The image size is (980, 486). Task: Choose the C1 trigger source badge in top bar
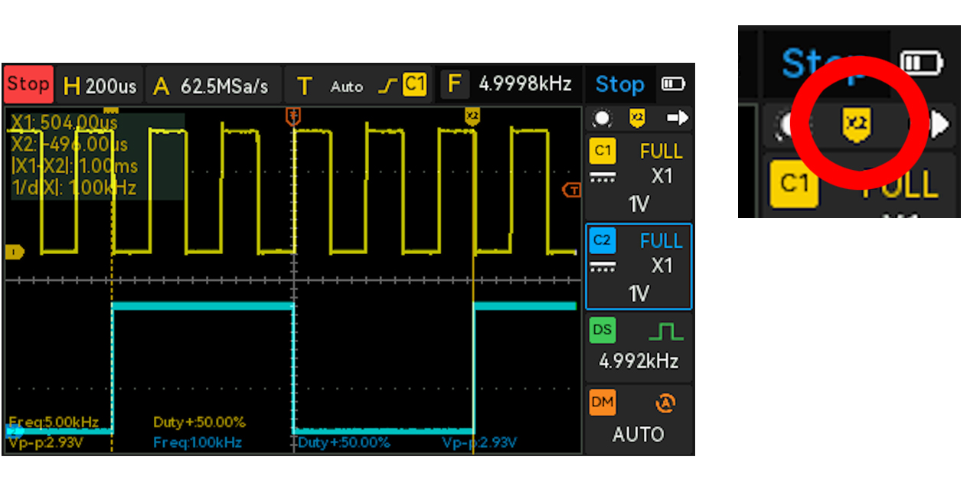414,85
